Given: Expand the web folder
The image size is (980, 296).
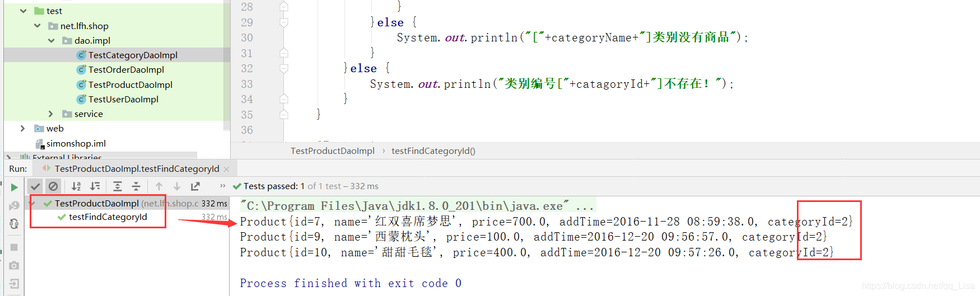Looking at the screenshot, I should pos(23,128).
